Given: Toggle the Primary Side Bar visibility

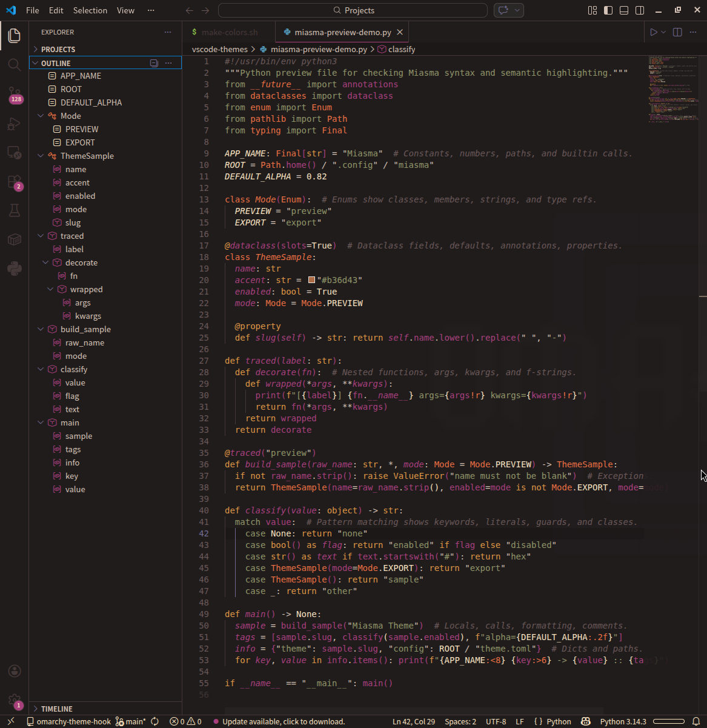Looking at the screenshot, I should 608,10.
